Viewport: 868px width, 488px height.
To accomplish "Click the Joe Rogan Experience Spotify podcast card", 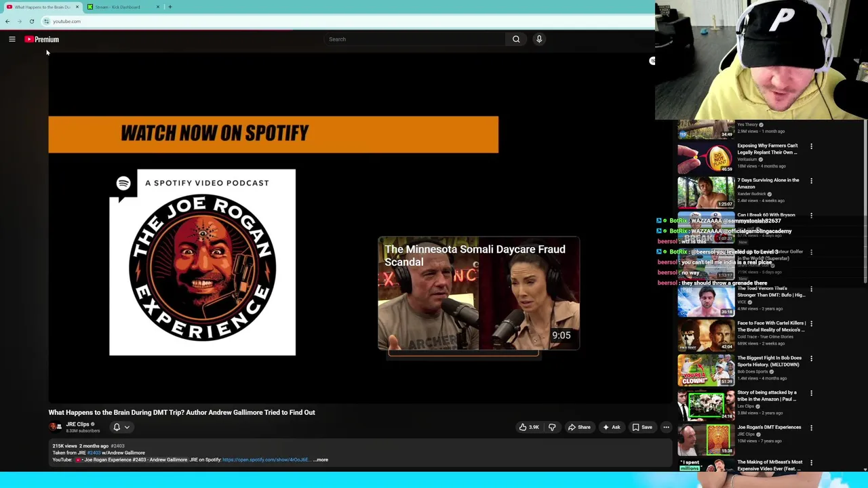I will tap(202, 262).
